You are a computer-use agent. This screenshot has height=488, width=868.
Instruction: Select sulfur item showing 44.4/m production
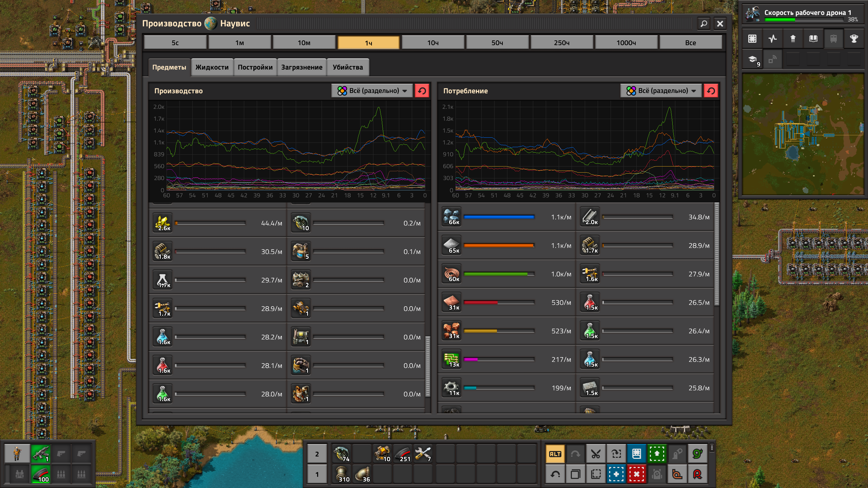tap(163, 223)
